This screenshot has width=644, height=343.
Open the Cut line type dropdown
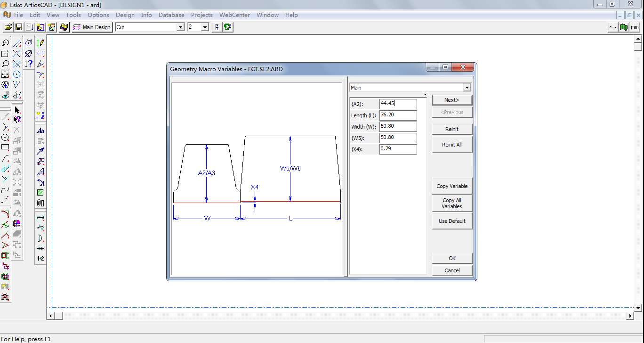tap(180, 27)
